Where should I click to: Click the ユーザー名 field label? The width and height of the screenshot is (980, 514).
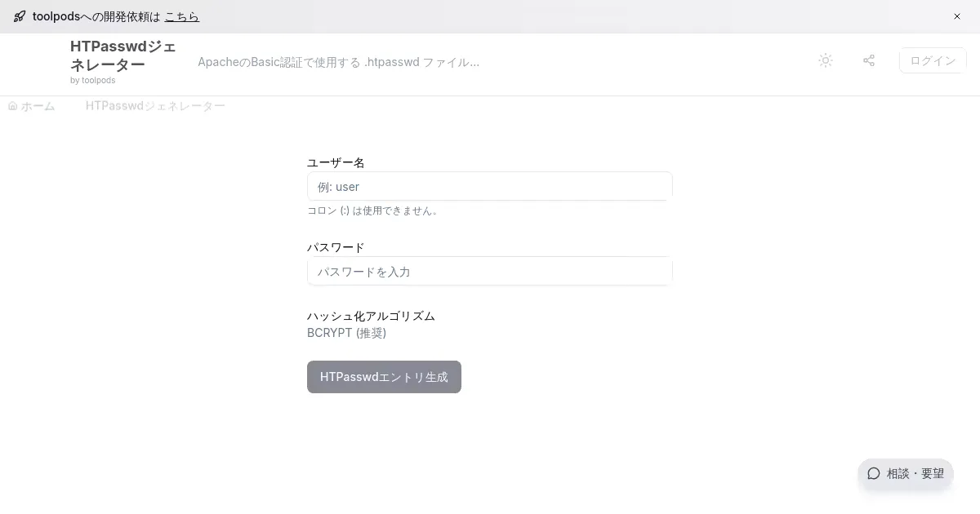(x=336, y=162)
